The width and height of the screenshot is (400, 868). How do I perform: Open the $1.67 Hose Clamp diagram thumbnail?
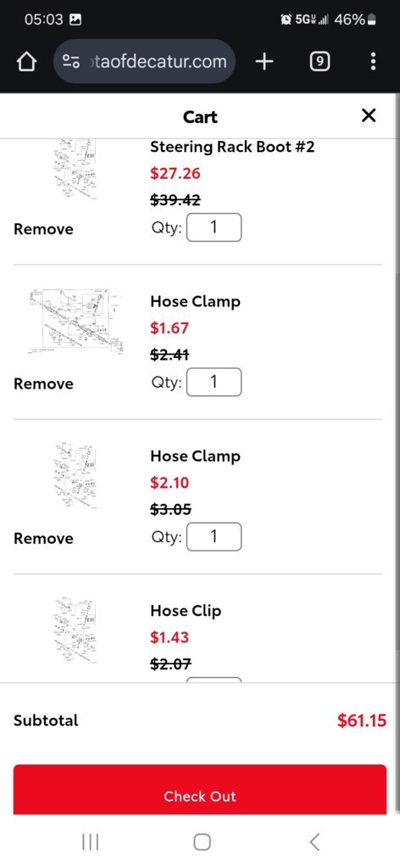[75, 321]
